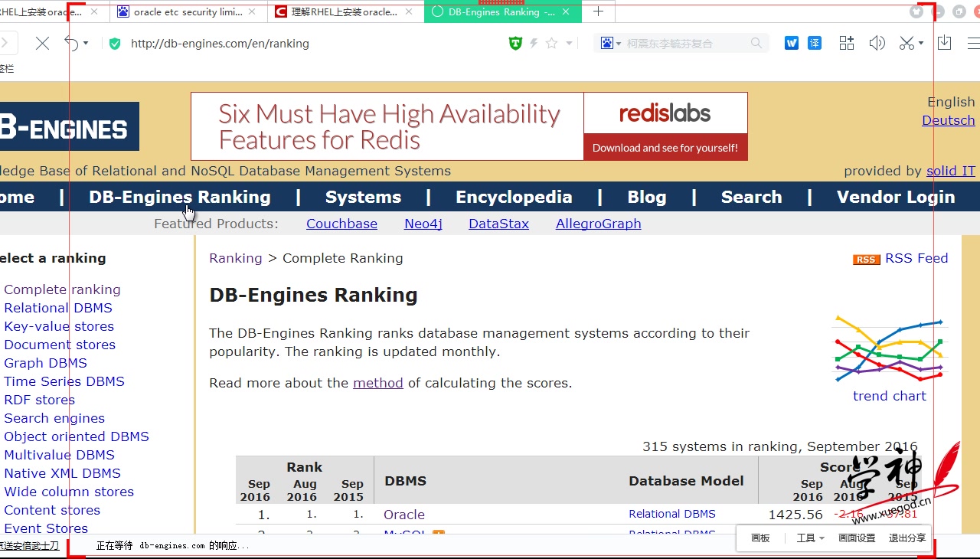
Task: Open dropdown arrow beside scissors icon
Action: [921, 44]
